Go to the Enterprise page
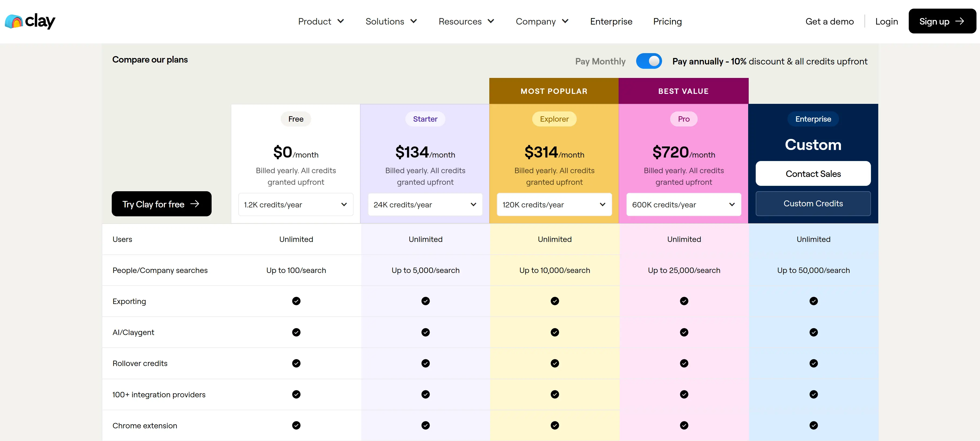 [x=611, y=21]
